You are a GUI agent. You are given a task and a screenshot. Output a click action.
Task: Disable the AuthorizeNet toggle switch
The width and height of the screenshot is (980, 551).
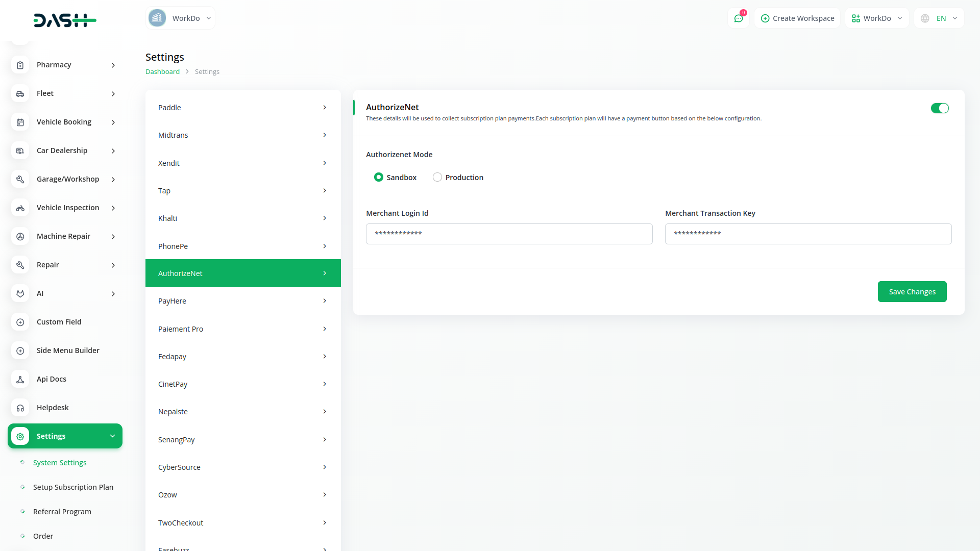coord(939,108)
